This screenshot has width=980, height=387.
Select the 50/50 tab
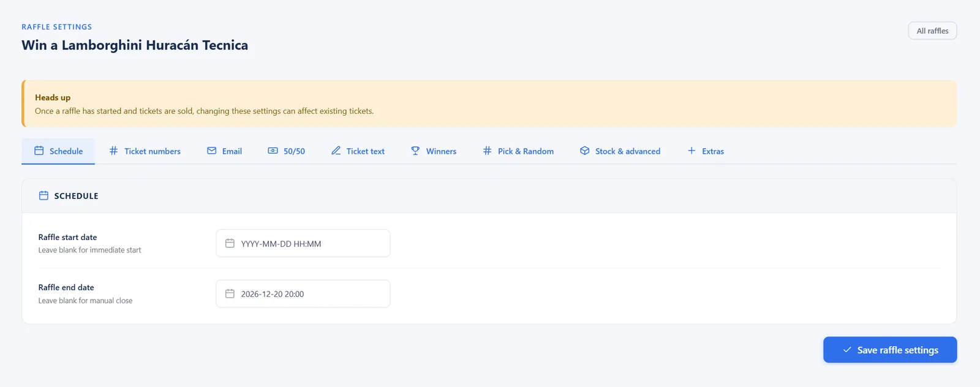(x=286, y=151)
